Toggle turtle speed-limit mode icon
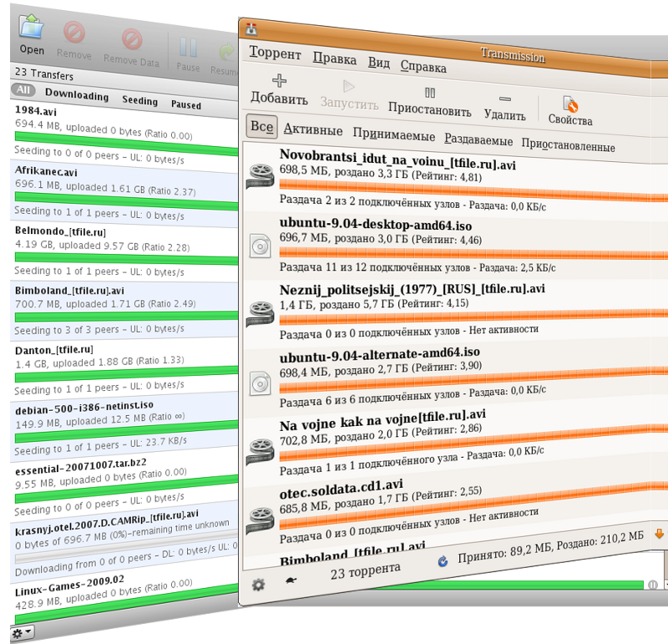Image resolution: width=668 pixels, height=644 pixels. click(291, 580)
